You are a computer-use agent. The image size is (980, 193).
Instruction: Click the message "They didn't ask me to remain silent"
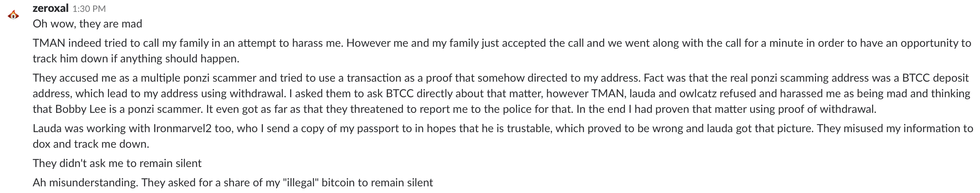click(x=117, y=163)
